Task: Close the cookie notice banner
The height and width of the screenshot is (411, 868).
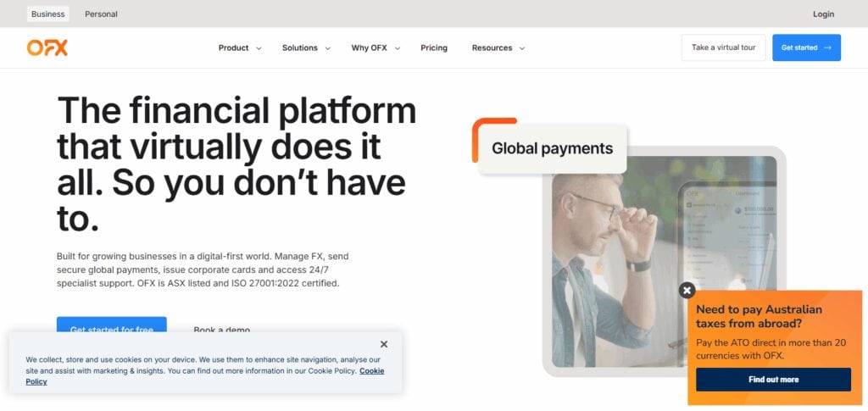Action: click(384, 344)
